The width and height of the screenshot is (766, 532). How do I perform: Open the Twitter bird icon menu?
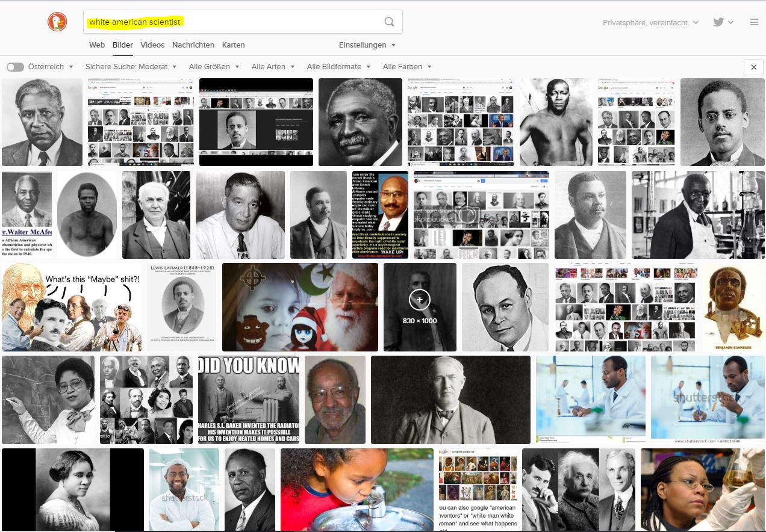[x=723, y=22]
